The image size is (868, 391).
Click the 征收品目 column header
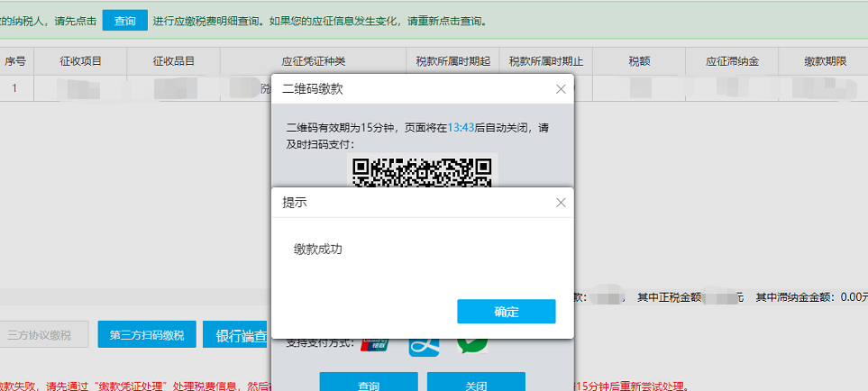pyautogui.click(x=174, y=61)
